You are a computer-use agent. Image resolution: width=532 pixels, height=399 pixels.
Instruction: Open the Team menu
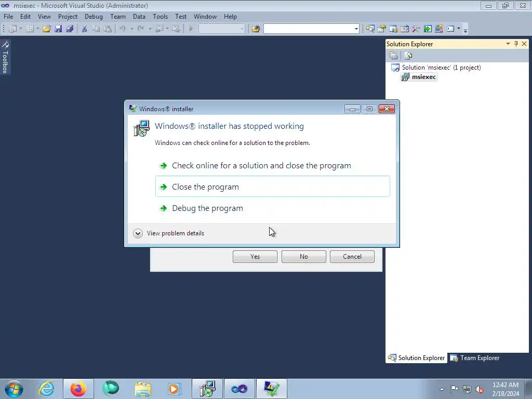click(118, 16)
